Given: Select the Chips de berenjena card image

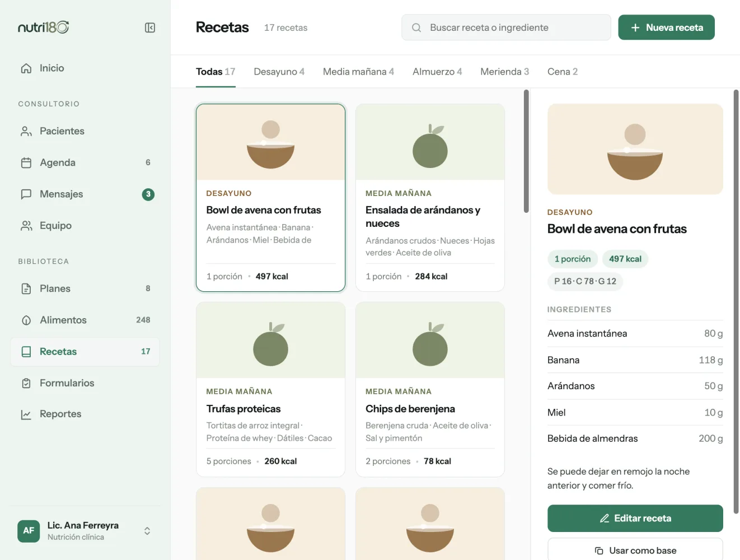Looking at the screenshot, I should click(430, 340).
